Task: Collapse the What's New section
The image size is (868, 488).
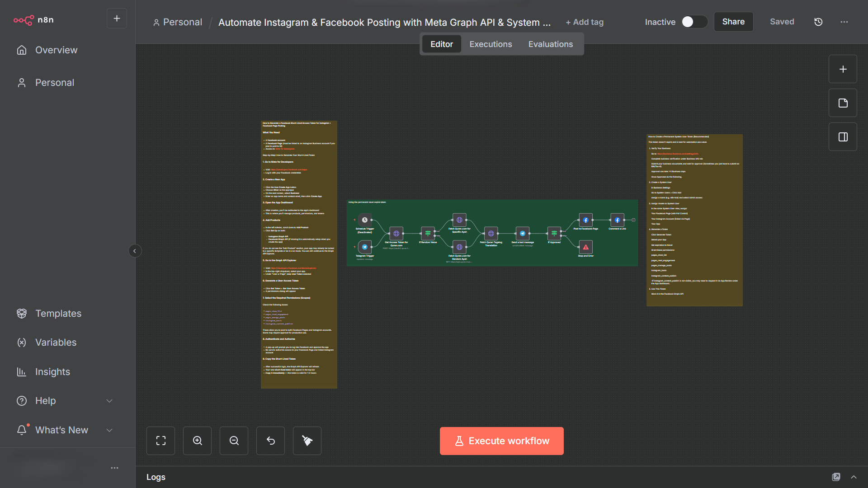Action: [109, 430]
